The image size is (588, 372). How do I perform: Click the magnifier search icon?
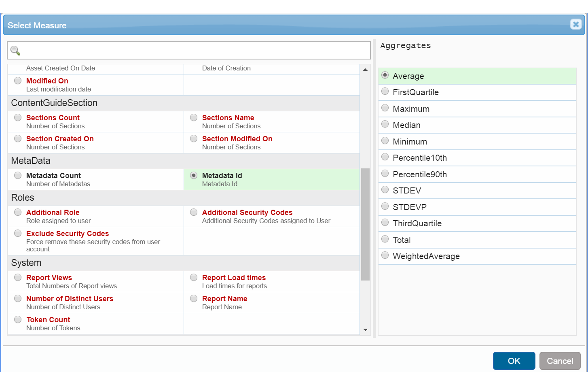coord(15,51)
